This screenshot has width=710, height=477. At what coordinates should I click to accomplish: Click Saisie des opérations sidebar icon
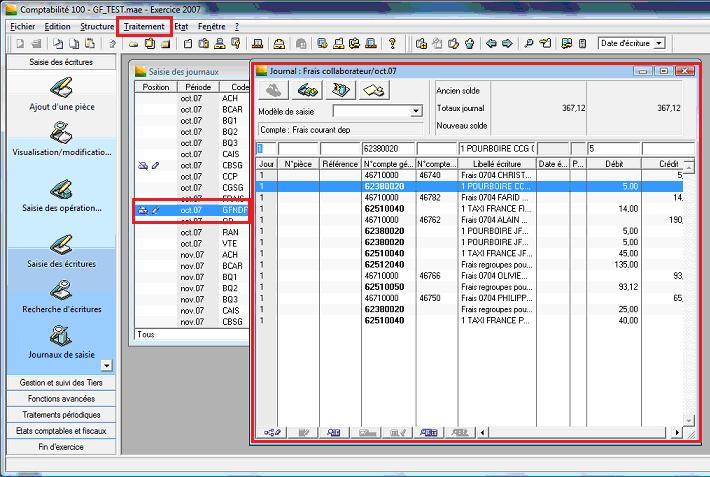coord(60,188)
